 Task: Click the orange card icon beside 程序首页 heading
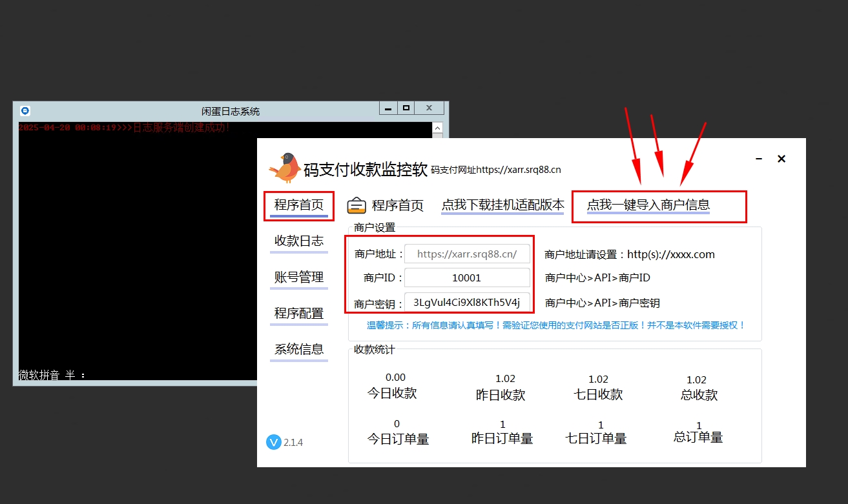coord(357,205)
